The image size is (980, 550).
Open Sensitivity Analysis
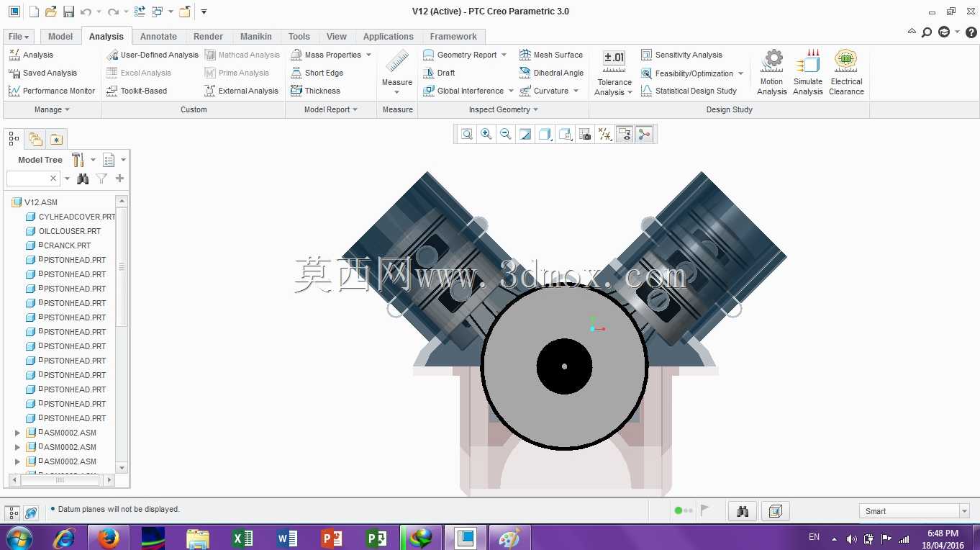point(681,55)
